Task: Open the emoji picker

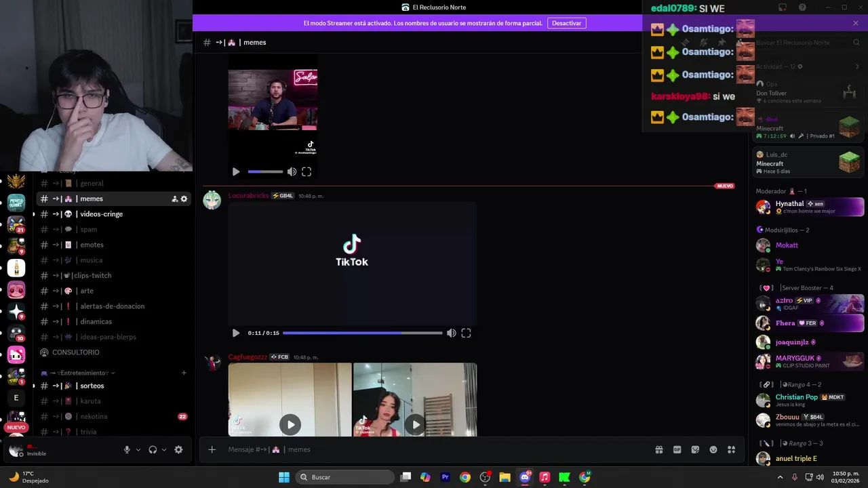Action: [713, 449]
